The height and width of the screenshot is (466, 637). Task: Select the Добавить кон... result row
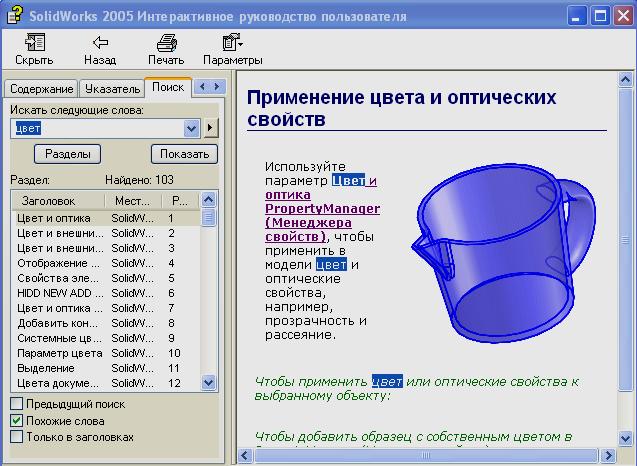(106, 323)
